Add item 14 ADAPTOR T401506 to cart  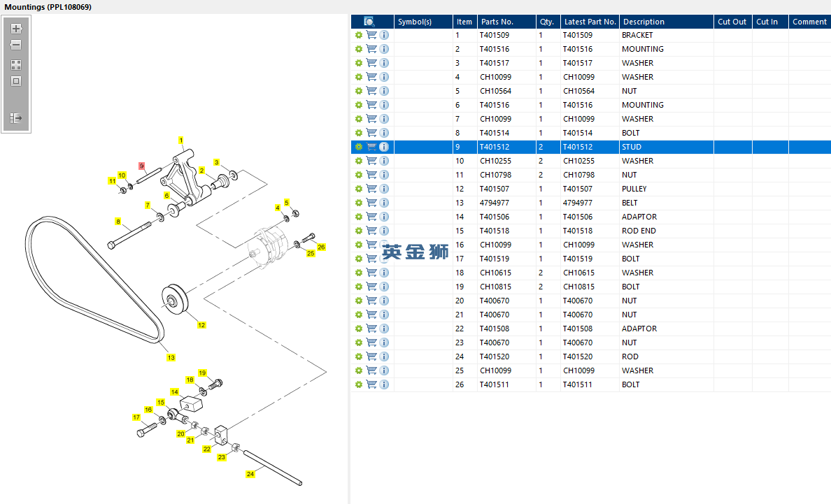point(371,217)
